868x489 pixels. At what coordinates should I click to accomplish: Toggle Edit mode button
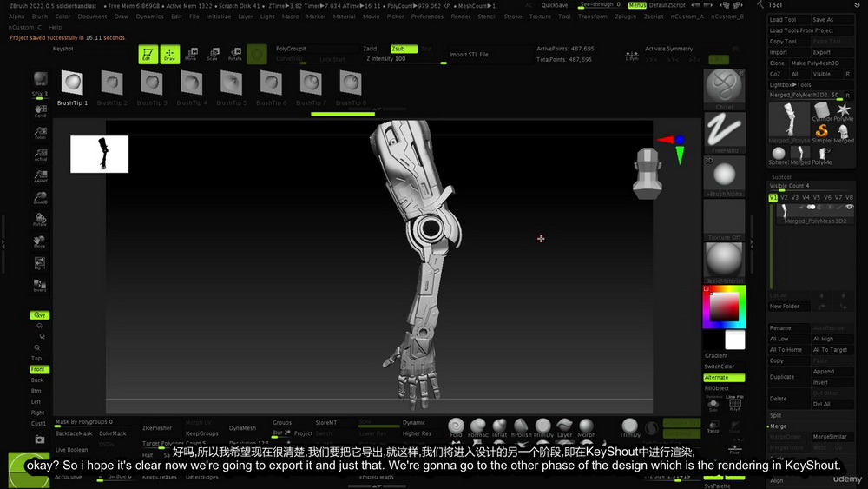point(148,54)
